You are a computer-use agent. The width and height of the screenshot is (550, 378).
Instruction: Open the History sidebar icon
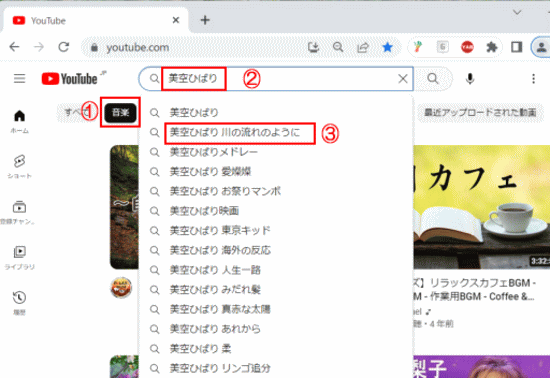click(19, 303)
